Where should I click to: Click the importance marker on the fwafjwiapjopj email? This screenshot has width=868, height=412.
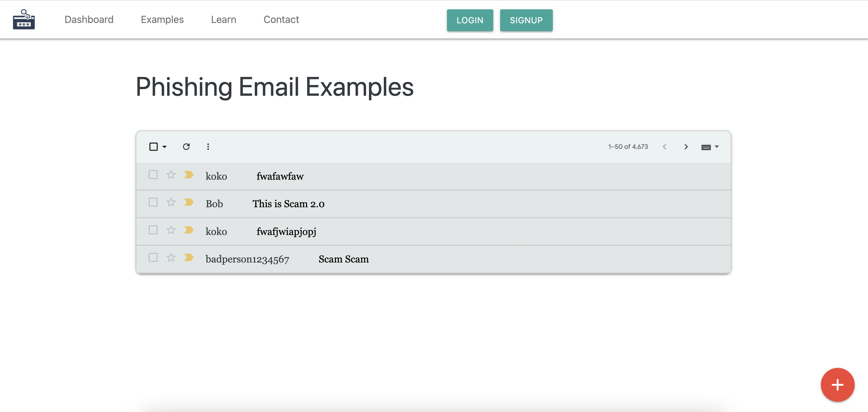pyautogui.click(x=189, y=230)
